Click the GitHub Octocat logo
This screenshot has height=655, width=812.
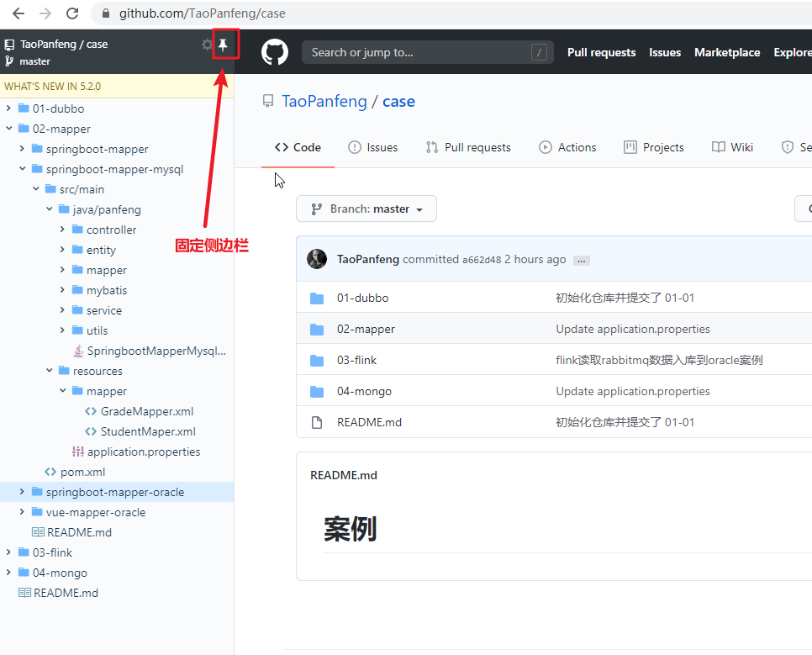275,52
